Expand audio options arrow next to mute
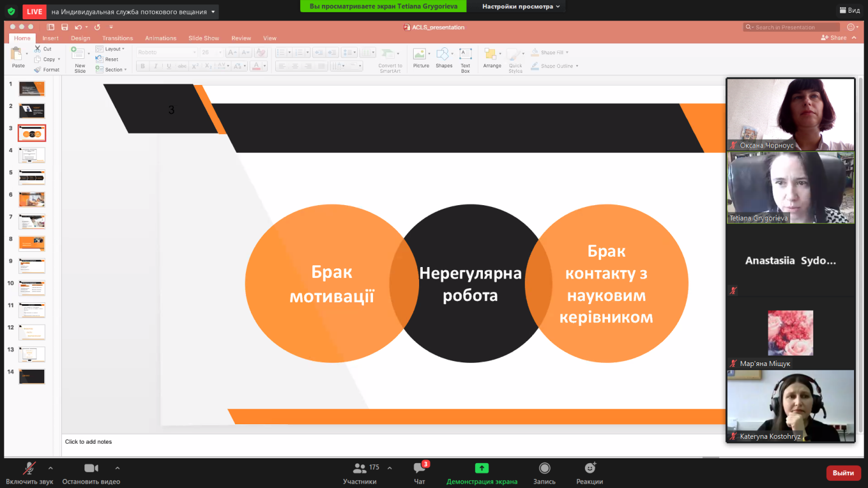The image size is (868, 488). (x=50, y=468)
